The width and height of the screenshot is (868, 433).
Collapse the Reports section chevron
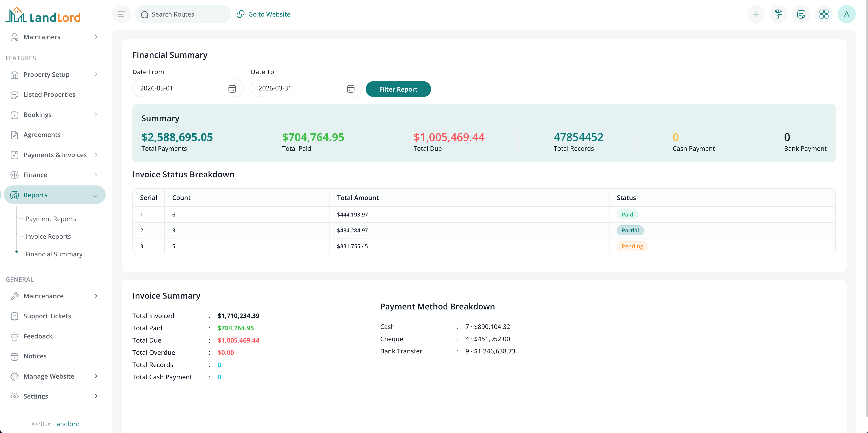(x=95, y=195)
